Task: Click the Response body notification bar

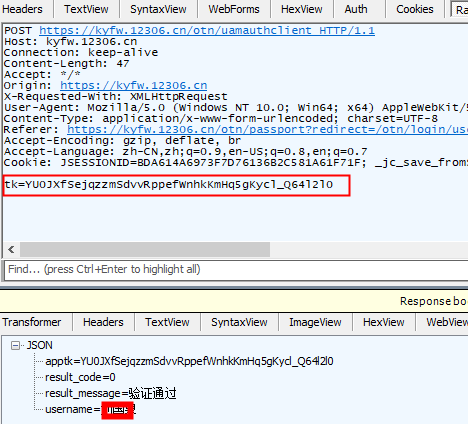Action: click(234, 301)
